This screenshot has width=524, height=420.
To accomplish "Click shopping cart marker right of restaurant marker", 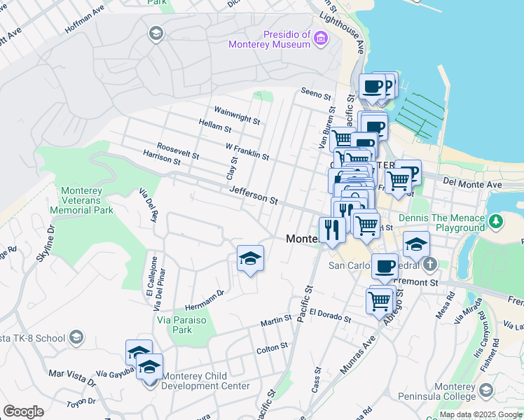I will tap(366, 227).
